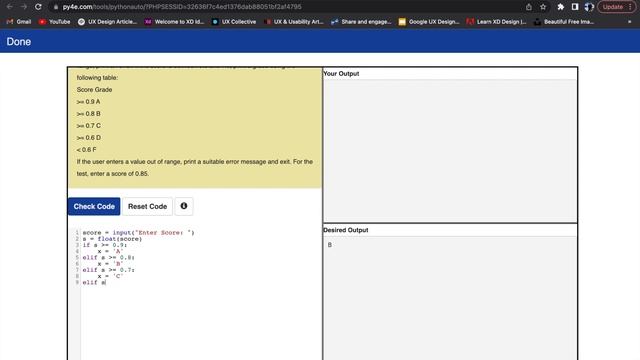The width and height of the screenshot is (640, 360).
Task: Click the py4e.com URL field
Action: tap(182, 7)
